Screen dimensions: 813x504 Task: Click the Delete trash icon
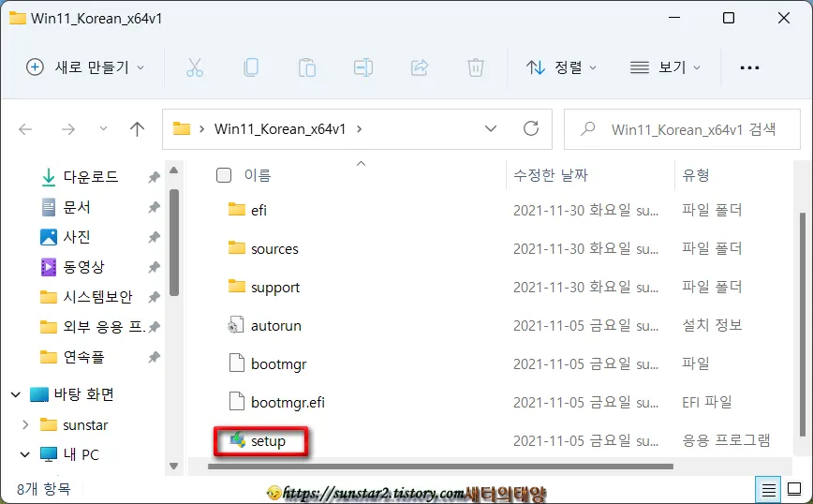pyautogui.click(x=476, y=67)
